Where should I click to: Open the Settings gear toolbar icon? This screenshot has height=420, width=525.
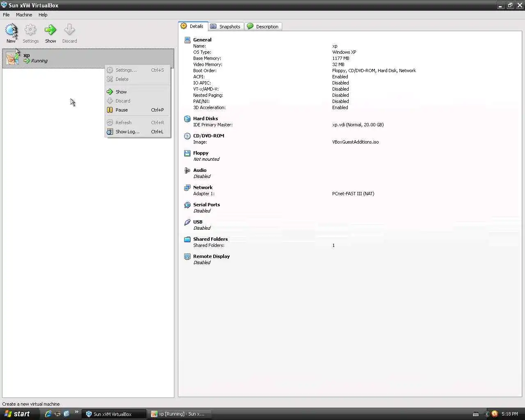coord(30,30)
